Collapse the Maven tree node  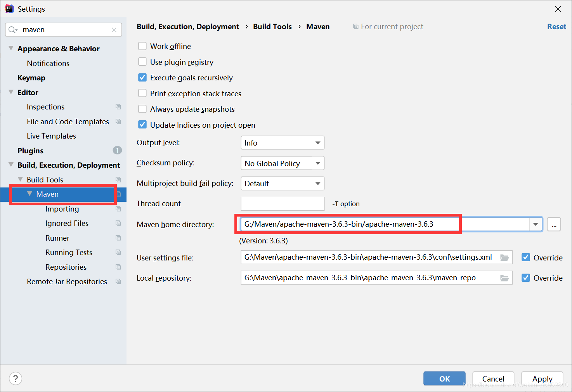click(x=29, y=194)
